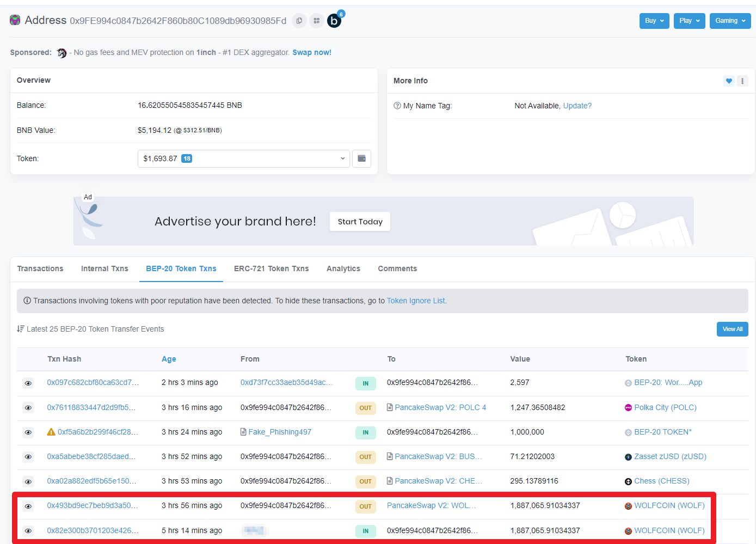
Task: Click the Start Today ad button
Action: pos(360,222)
